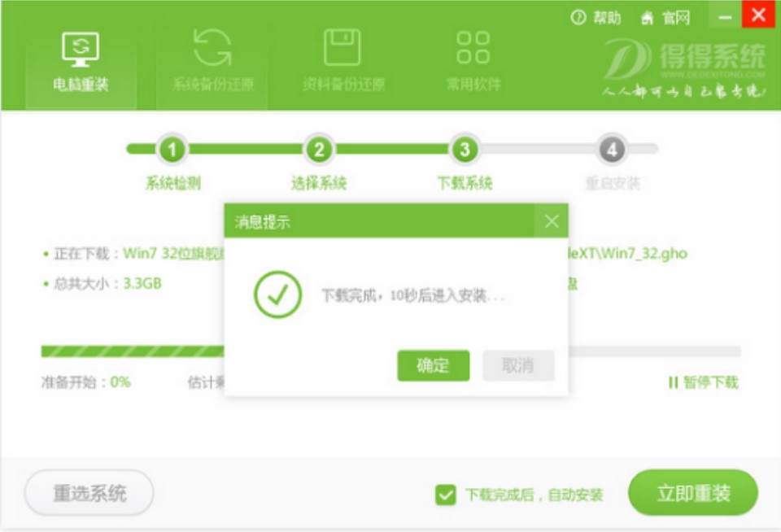Click the 取消 button in dialog
Screen dimensions: 781x532
pyautogui.click(x=518, y=365)
